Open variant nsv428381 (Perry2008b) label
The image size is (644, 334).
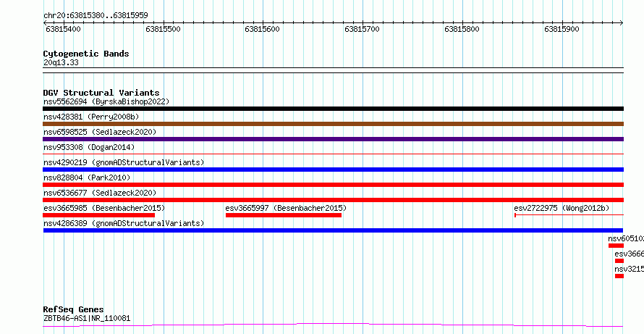pos(91,117)
